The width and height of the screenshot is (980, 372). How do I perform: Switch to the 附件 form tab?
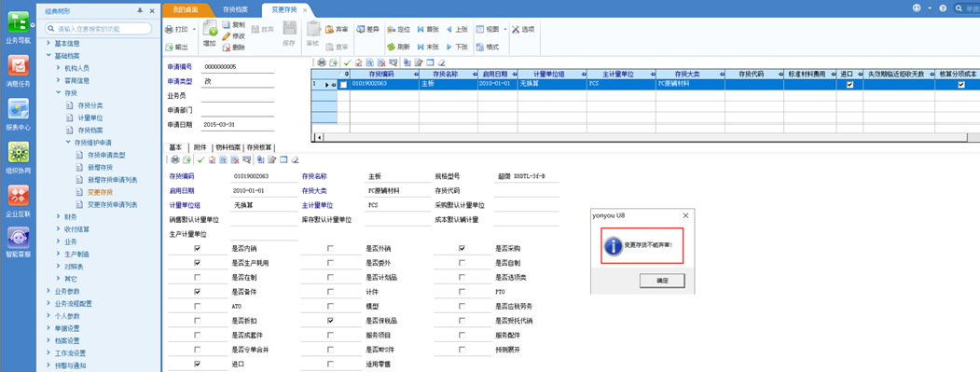pos(200,147)
